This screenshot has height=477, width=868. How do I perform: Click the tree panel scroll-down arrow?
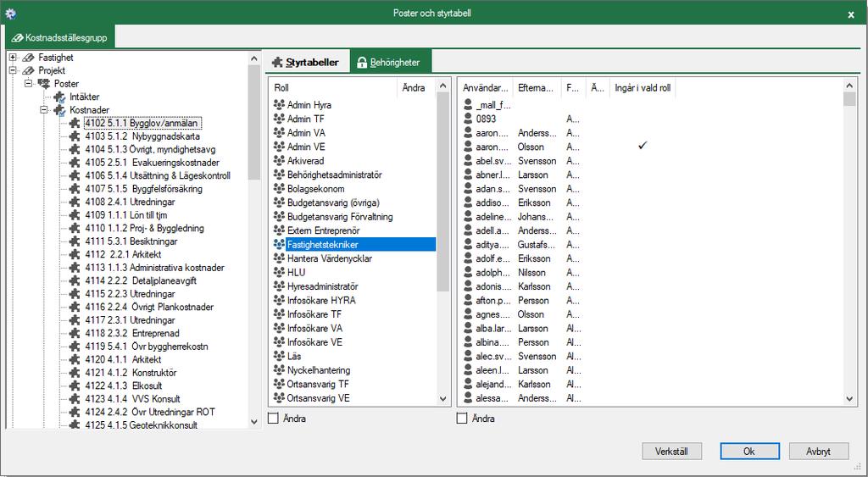click(x=254, y=422)
